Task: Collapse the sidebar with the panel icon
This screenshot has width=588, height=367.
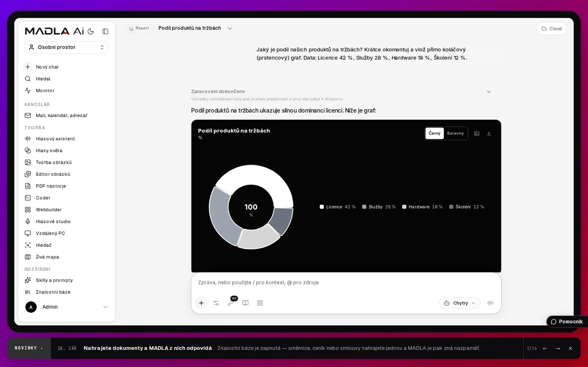Action: pyautogui.click(x=105, y=31)
